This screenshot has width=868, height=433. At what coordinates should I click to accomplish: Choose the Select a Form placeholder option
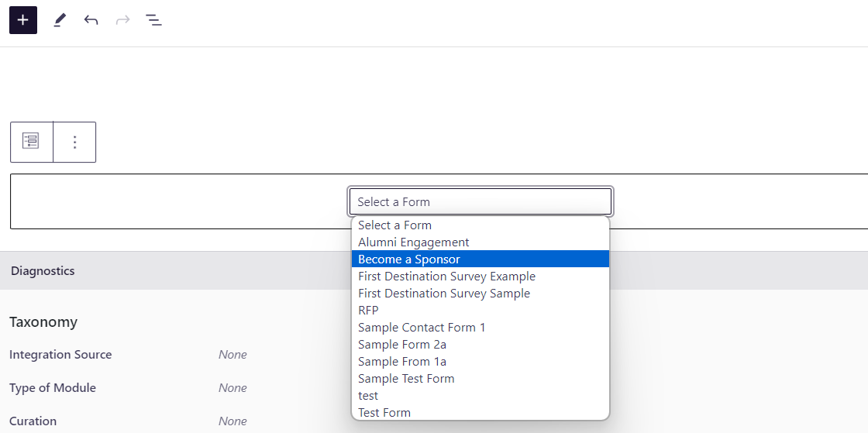395,225
